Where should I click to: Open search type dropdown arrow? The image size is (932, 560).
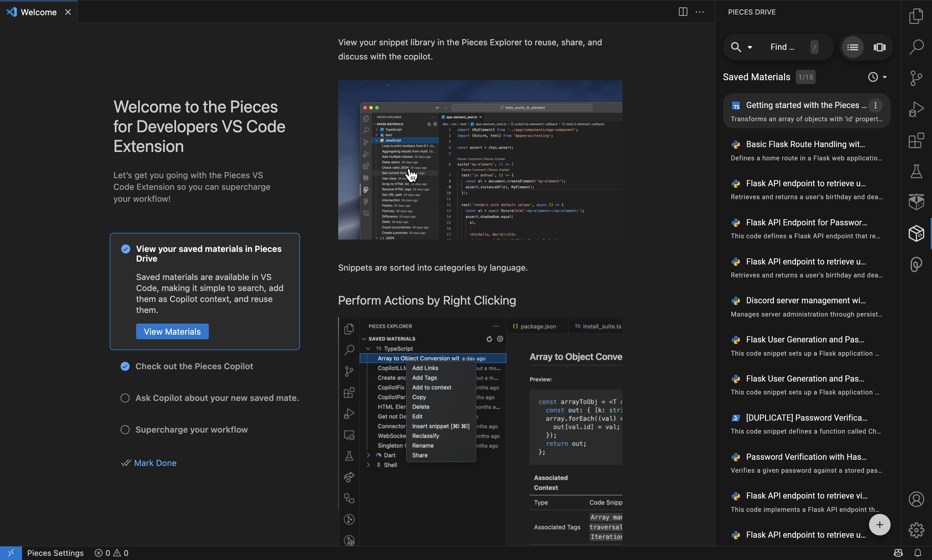[x=750, y=47]
